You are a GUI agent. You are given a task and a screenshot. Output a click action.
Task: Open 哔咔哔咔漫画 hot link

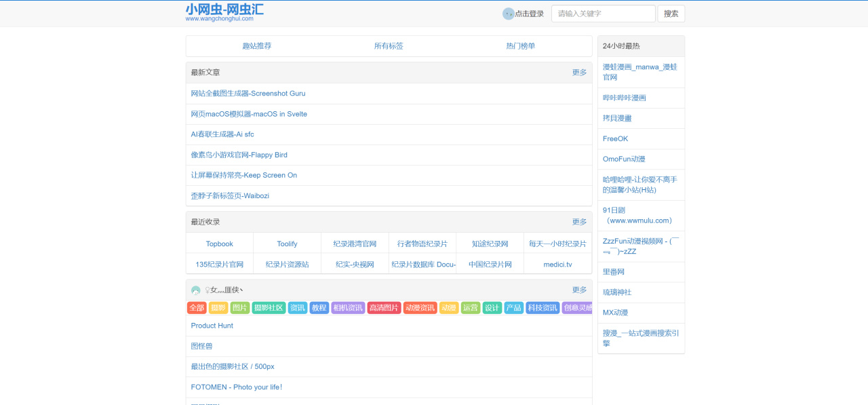click(625, 98)
